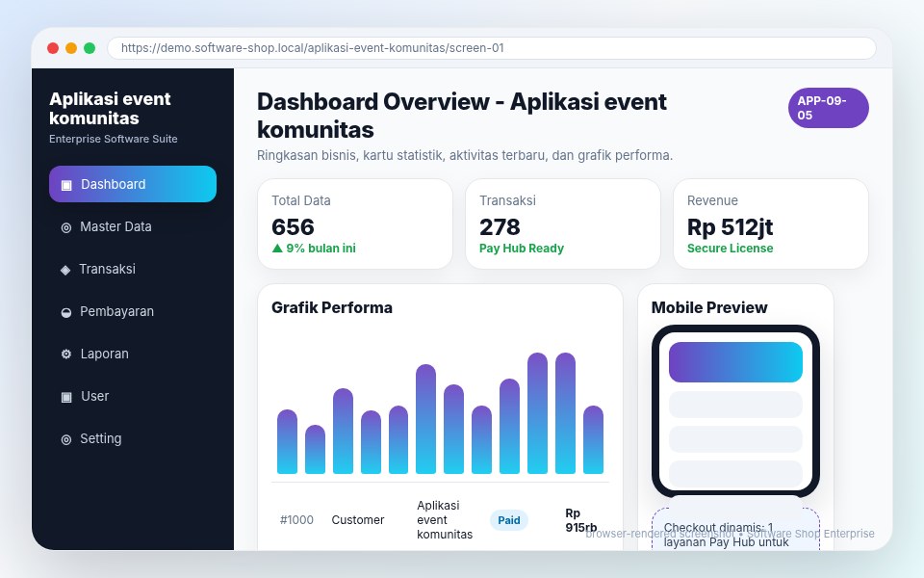This screenshot has width=924, height=578.
Task: Select Pembayaran in the sidebar
Action: click(x=133, y=311)
